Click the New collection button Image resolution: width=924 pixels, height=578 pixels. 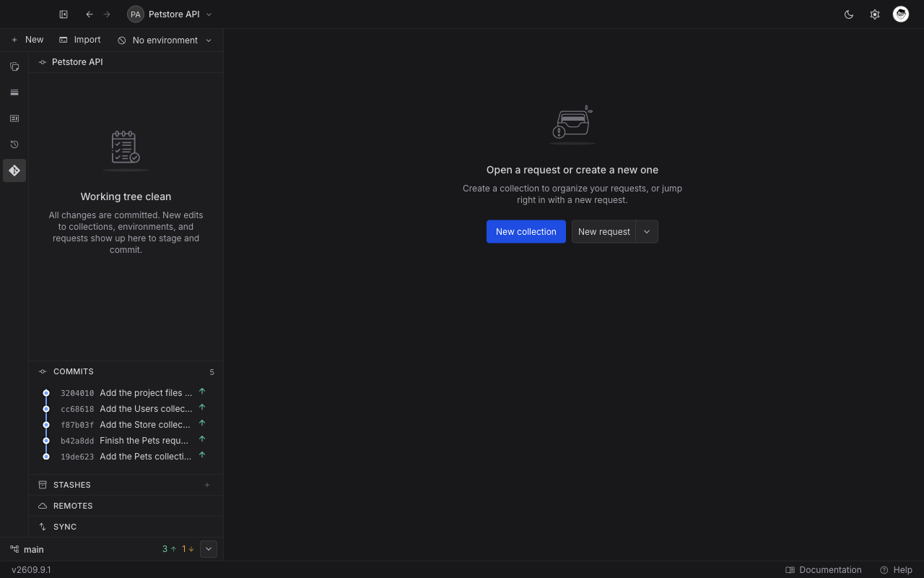coord(526,232)
